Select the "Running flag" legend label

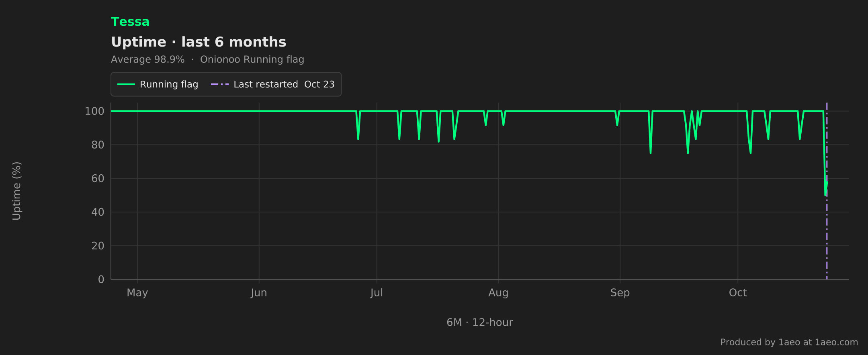coord(169,84)
